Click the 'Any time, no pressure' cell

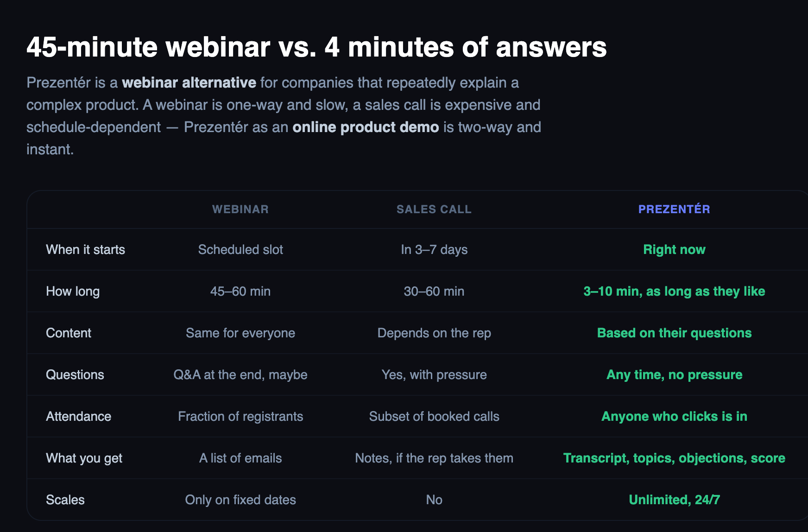(x=674, y=374)
